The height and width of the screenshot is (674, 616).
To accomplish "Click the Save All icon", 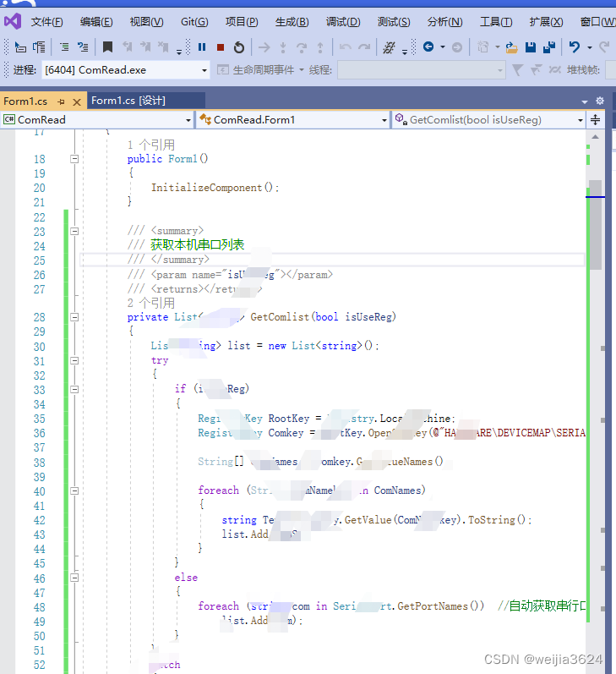I will click(x=549, y=47).
